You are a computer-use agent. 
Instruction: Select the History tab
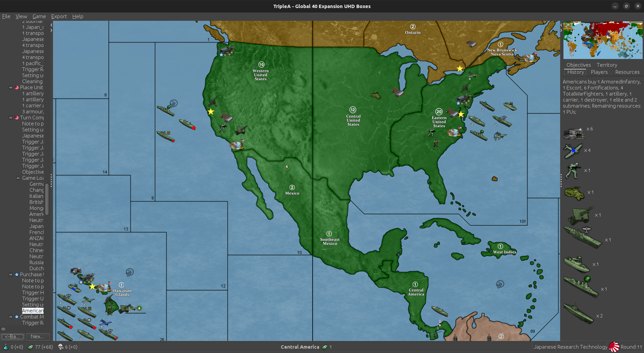(576, 72)
